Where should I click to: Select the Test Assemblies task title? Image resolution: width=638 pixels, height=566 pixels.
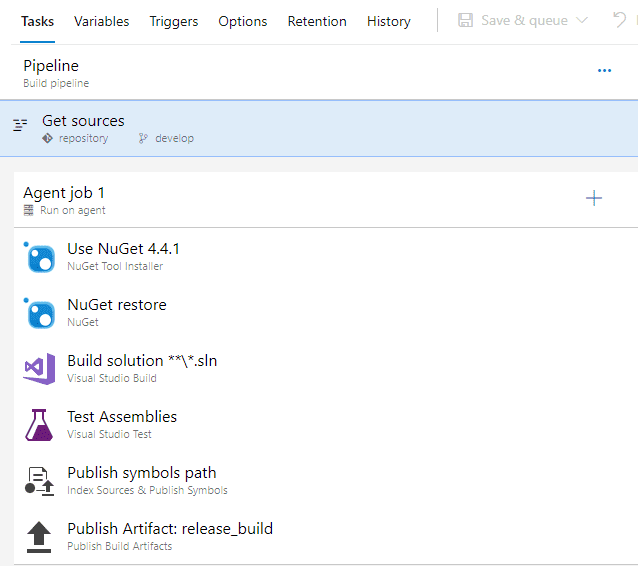click(122, 417)
